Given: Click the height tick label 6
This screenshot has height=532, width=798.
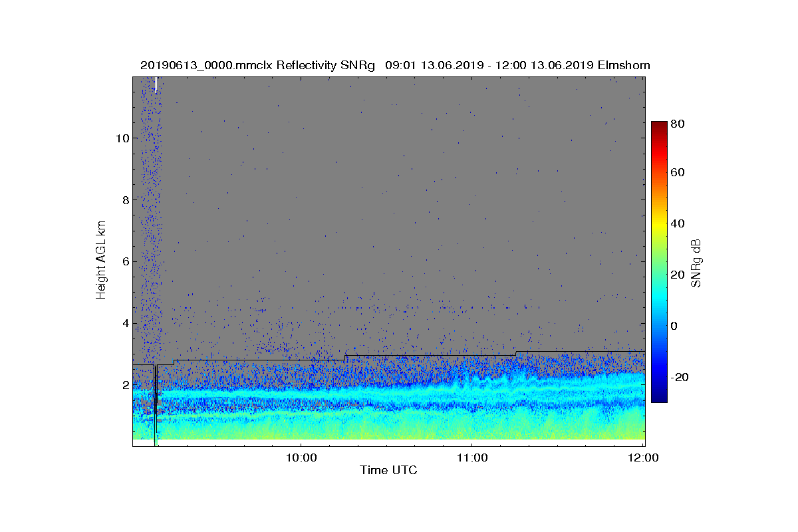Looking at the screenshot, I should click(125, 262).
